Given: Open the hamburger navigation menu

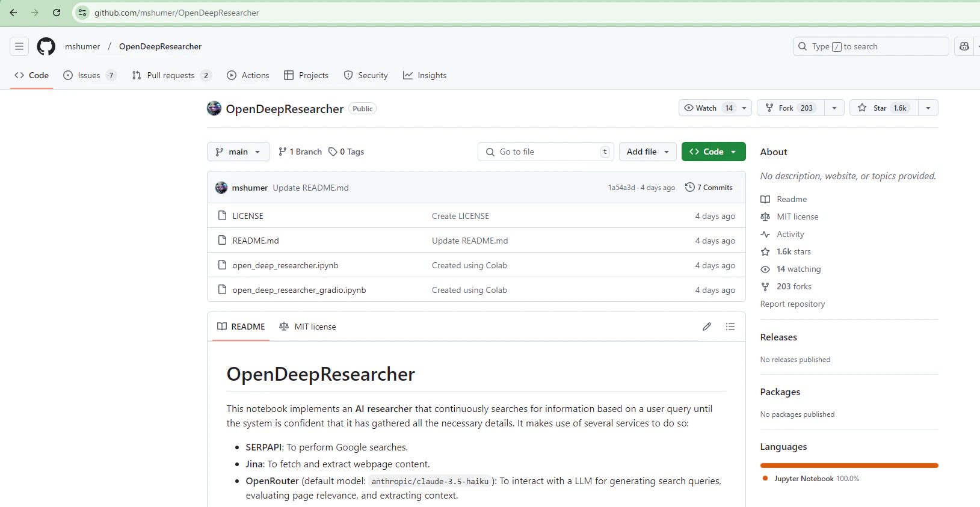Looking at the screenshot, I should pyautogui.click(x=19, y=46).
